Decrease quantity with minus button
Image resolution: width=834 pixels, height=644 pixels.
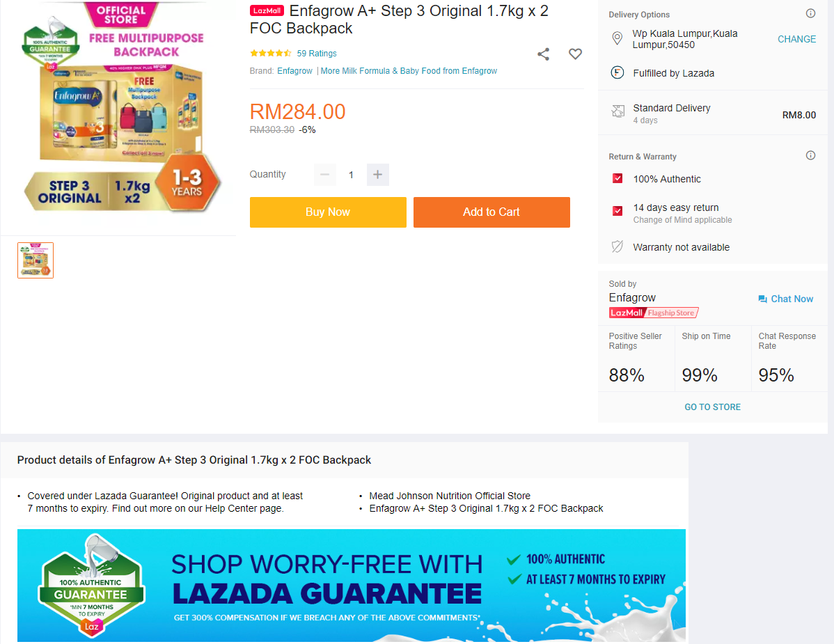pos(324,175)
